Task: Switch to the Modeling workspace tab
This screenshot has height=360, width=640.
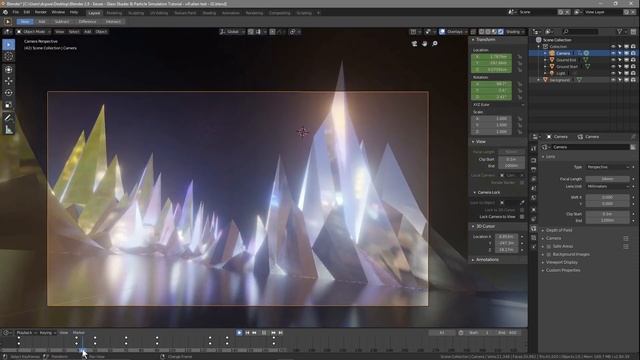Action: point(114,13)
